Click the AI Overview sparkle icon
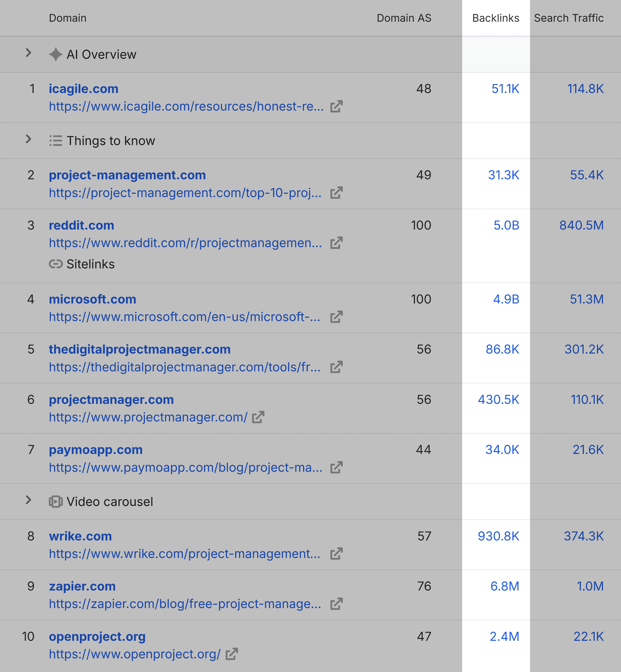Image resolution: width=621 pixels, height=672 pixels. 56,54
